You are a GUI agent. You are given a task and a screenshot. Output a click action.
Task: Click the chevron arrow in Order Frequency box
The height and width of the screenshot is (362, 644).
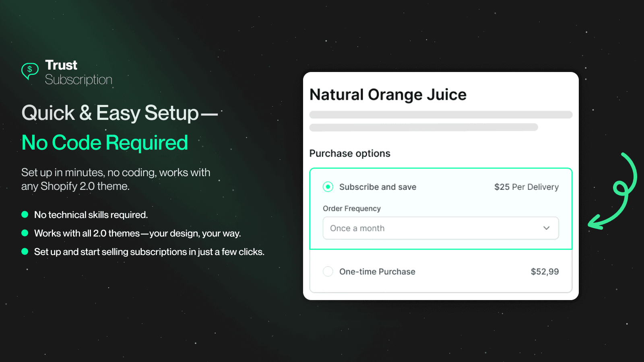point(546,228)
